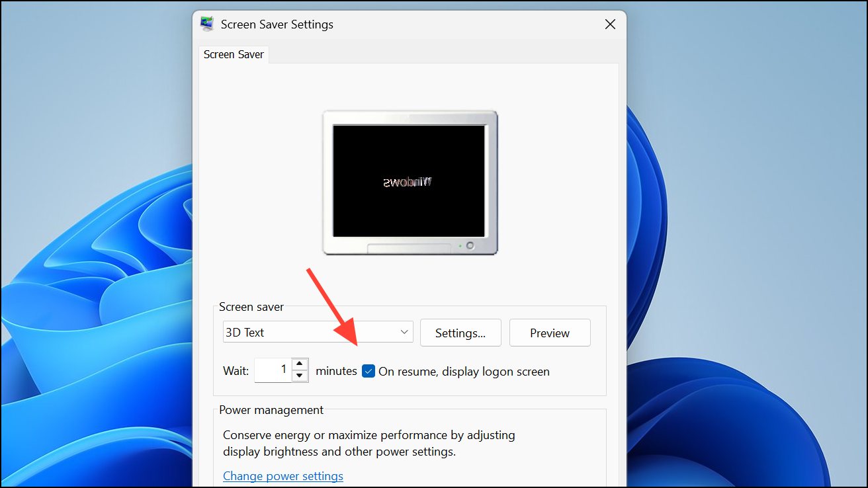Viewport: 868px width, 488px height.
Task: Click the preview monitor's bottom base panel
Action: [x=409, y=248]
